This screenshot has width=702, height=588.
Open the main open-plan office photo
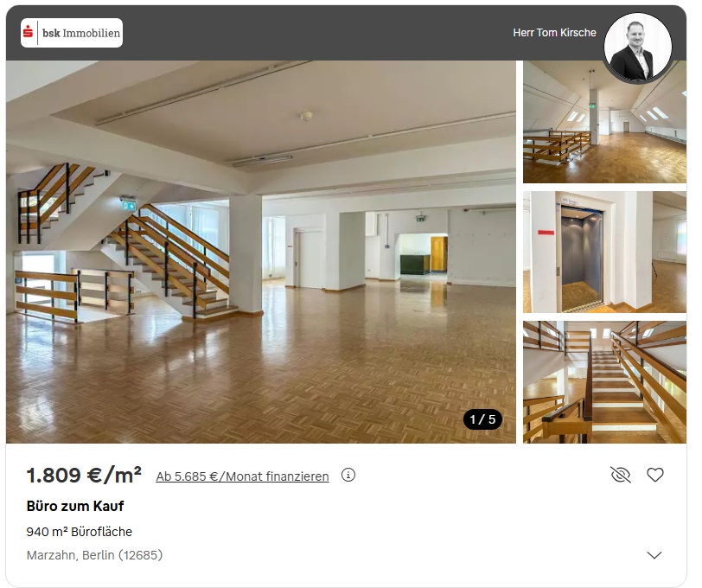(260, 252)
